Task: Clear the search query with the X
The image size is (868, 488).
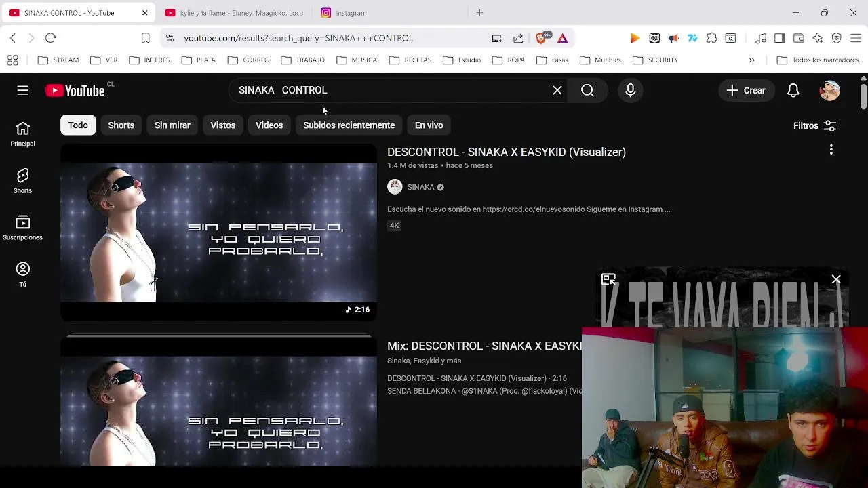Action: (x=557, y=90)
